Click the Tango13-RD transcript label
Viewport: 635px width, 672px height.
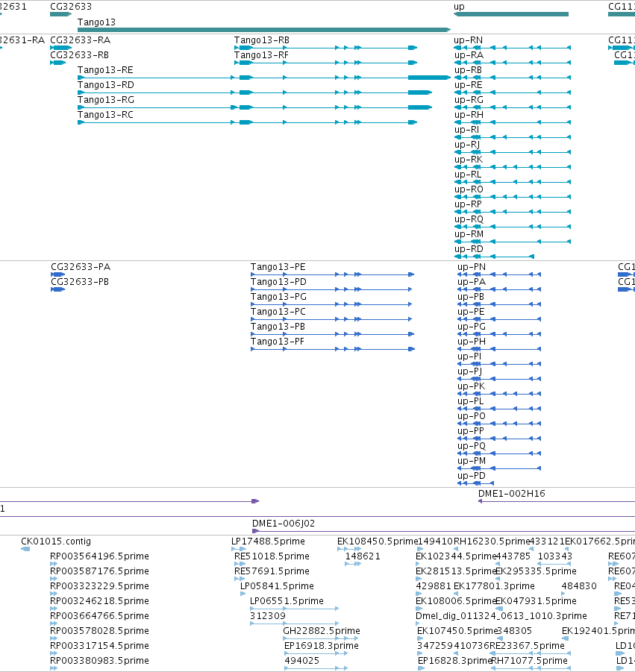[106, 85]
